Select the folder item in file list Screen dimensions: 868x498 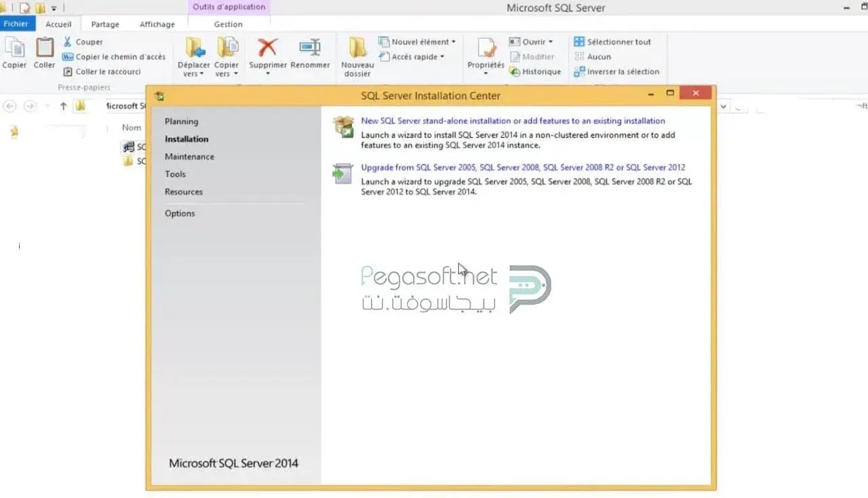click(134, 161)
